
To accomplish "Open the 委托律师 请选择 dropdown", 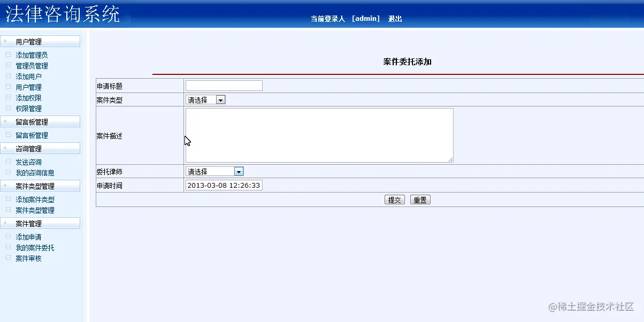I will (239, 171).
